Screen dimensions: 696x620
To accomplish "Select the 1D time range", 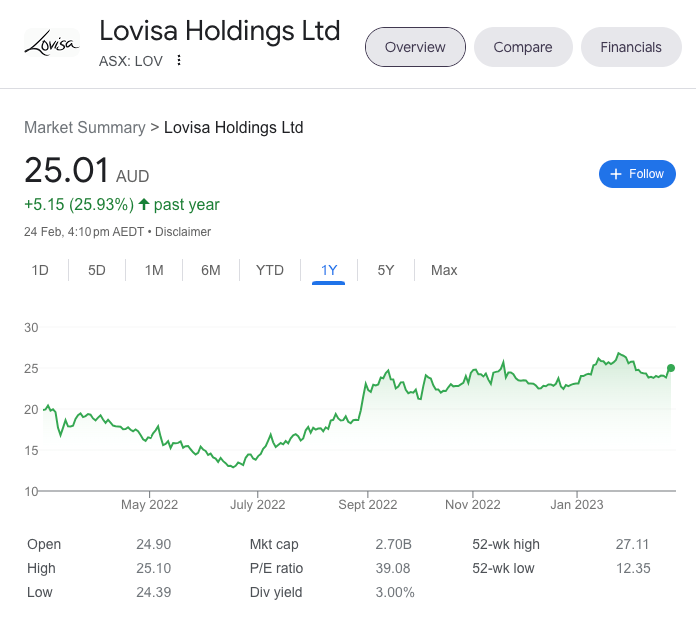I will pos(40,270).
